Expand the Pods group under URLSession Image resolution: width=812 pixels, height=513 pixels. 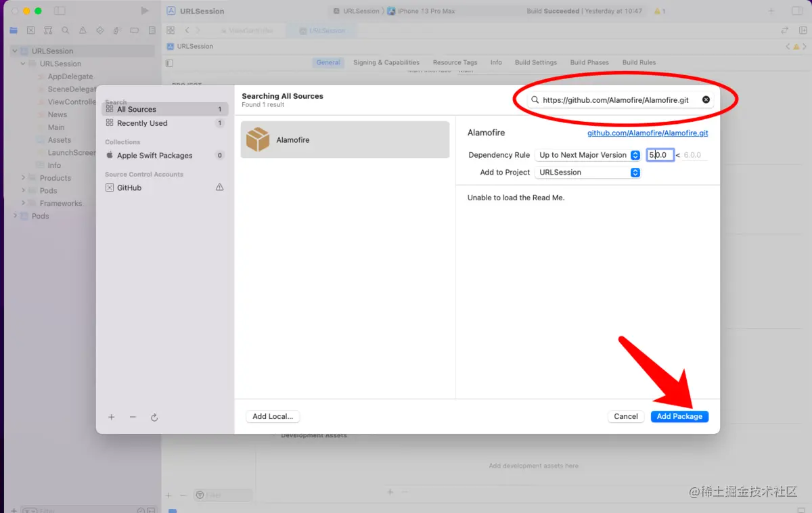tap(23, 191)
